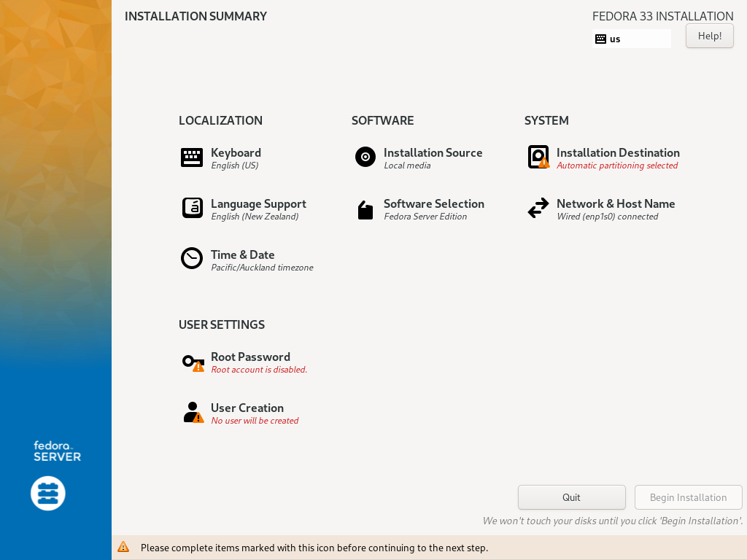Click the warning triangle on Installation Destination
747x560 pixels.
coord(543,162)
